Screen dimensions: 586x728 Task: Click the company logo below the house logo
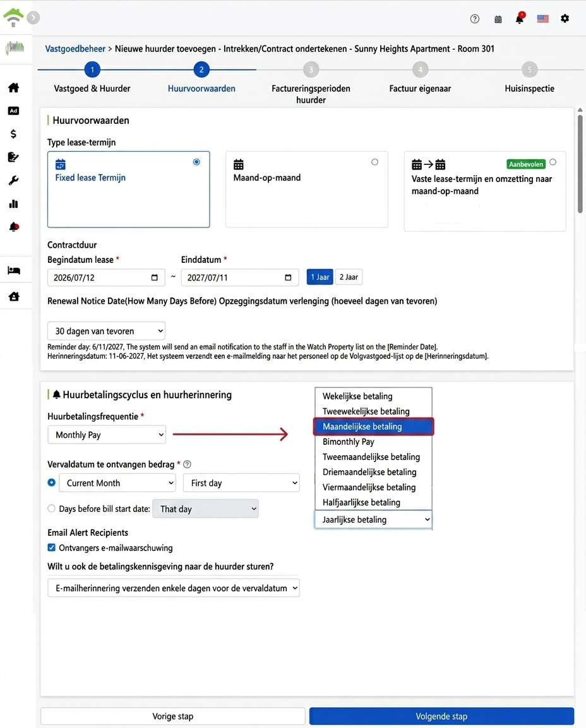(15, 47)
